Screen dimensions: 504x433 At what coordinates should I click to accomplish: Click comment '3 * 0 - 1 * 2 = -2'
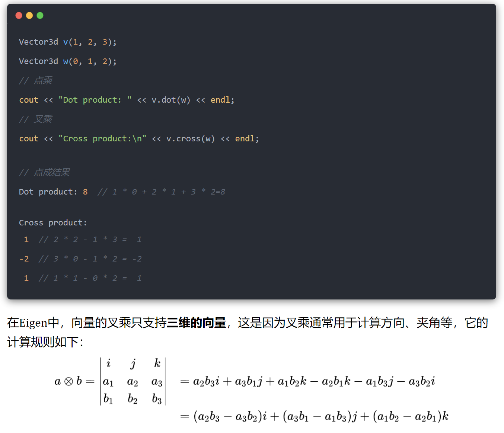point(98,259)
